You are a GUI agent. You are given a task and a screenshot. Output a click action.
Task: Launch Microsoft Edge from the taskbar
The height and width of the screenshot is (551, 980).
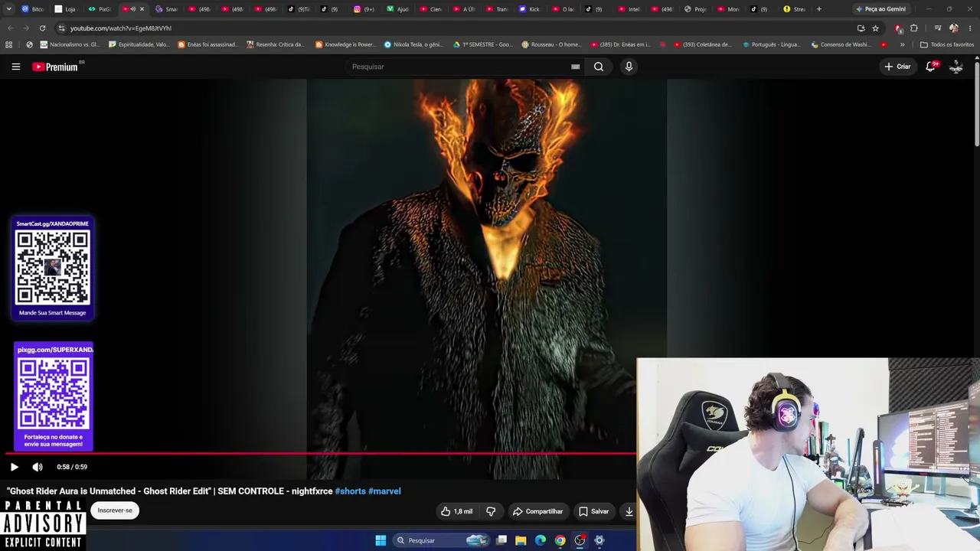pos(541,540)
